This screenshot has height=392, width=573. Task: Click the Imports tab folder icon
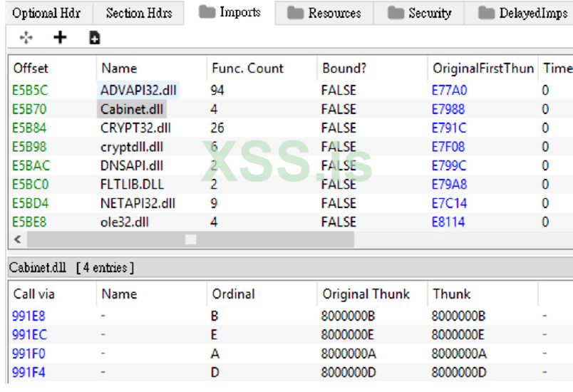[x=207, y=12]
